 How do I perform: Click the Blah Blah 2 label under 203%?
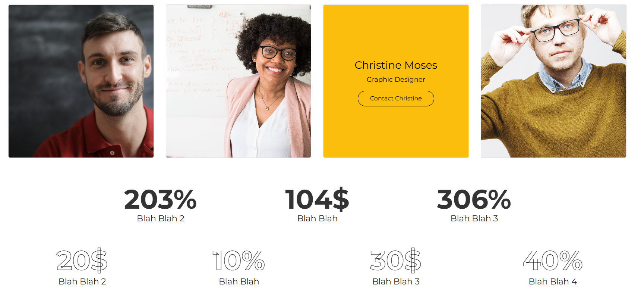[160, 218]
